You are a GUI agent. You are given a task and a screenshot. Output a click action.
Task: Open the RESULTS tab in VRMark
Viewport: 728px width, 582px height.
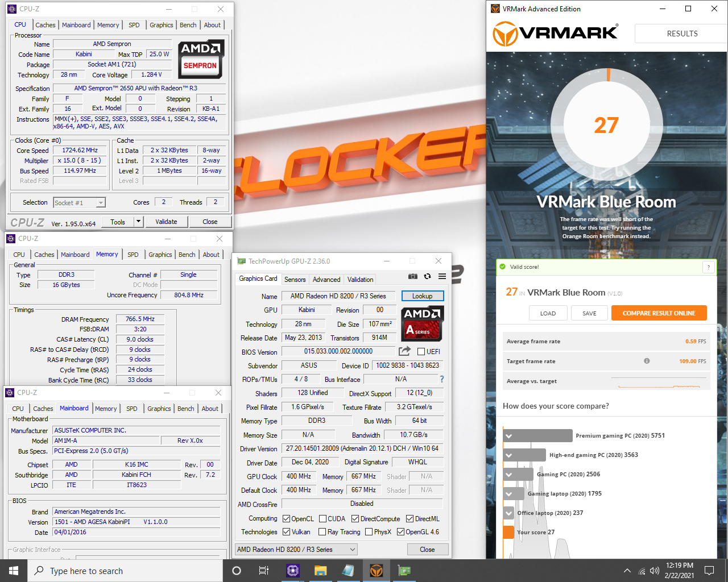682,34
